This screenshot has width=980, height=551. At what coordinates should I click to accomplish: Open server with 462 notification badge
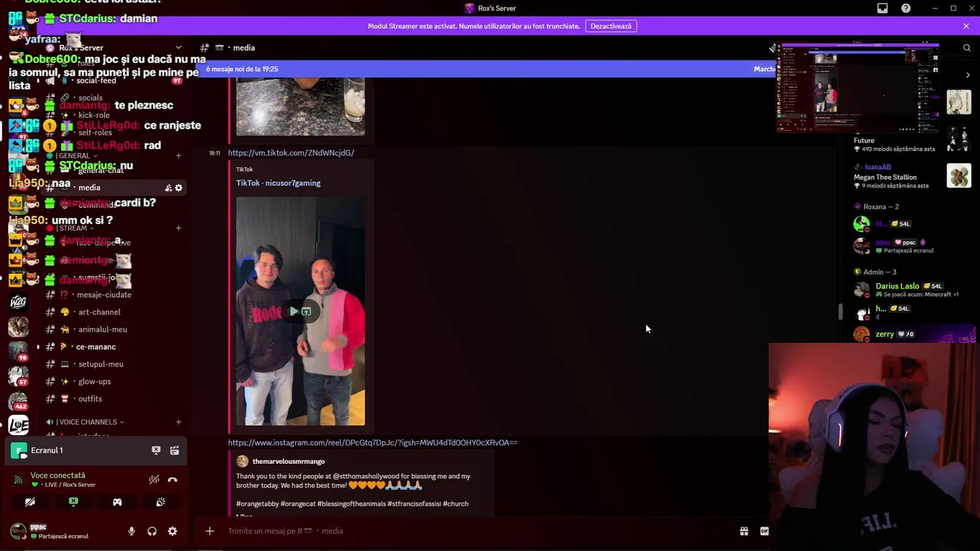click(x=18, y=401)
